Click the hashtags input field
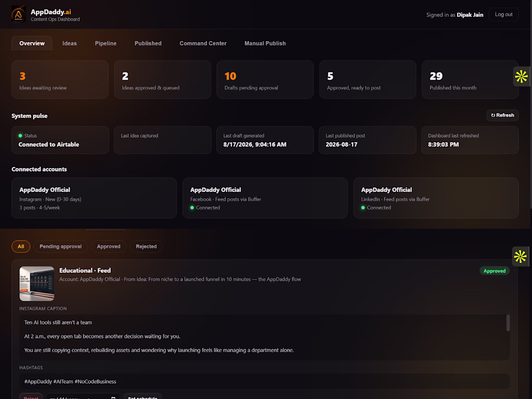532x399 pixels. coord(264,382)
